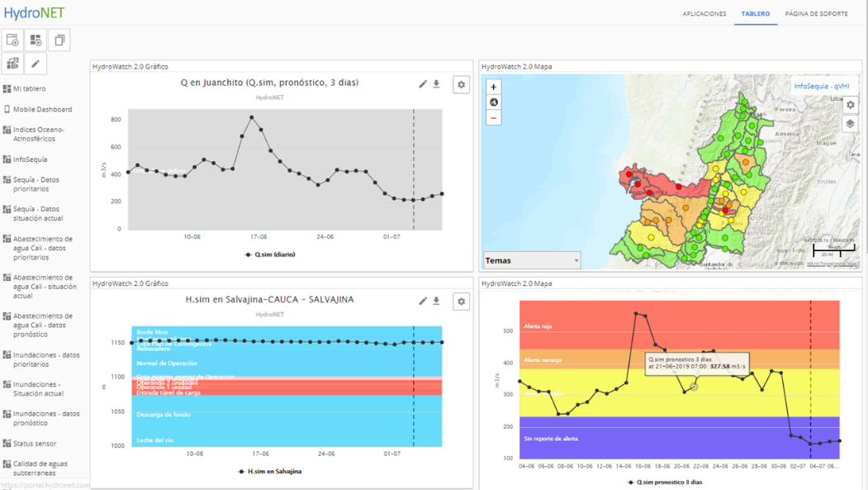Open Mi tablero in the sidebar

pos(30,88)
